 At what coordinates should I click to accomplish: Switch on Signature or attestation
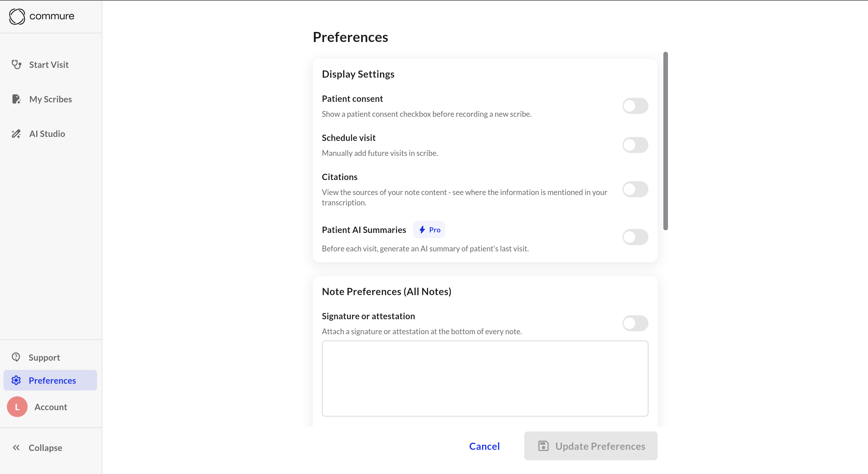pyautogui.click(x=635, y=323)
